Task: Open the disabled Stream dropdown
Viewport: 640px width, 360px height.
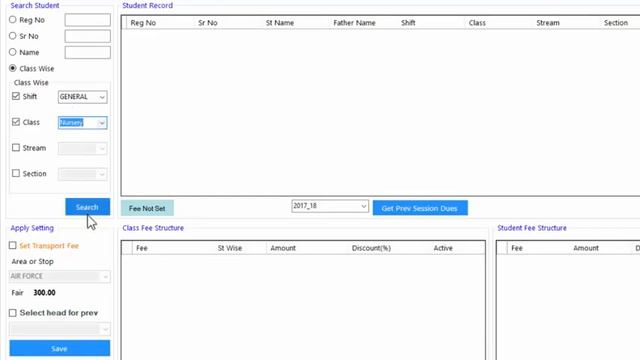Action: pyautogui.click(x=82, y=148)
